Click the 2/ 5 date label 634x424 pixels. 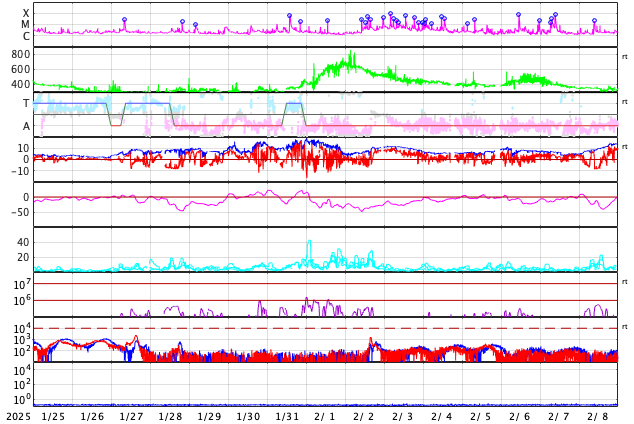[480, 417]
